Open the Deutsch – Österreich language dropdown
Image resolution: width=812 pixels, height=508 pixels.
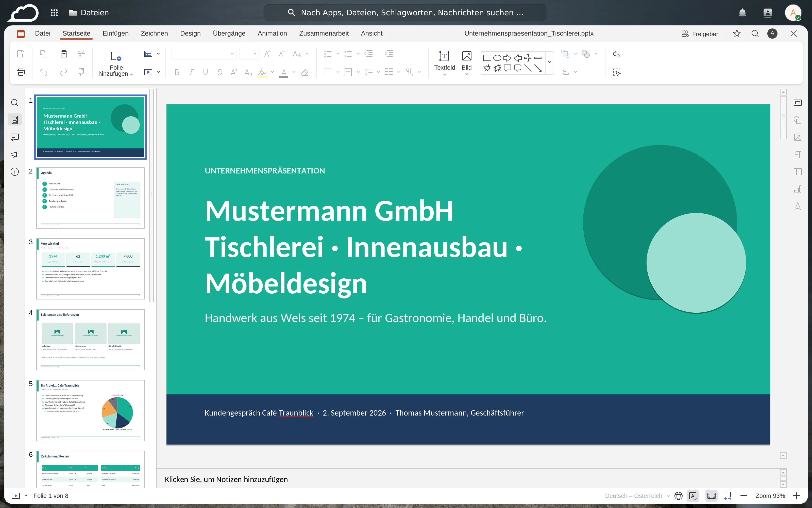pyautogui.click(x=637, y=496)
